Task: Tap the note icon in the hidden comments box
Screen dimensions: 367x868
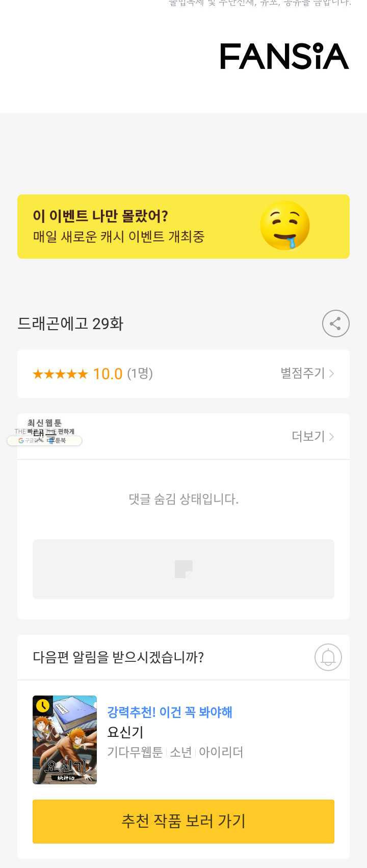Action: coord(183,569)
